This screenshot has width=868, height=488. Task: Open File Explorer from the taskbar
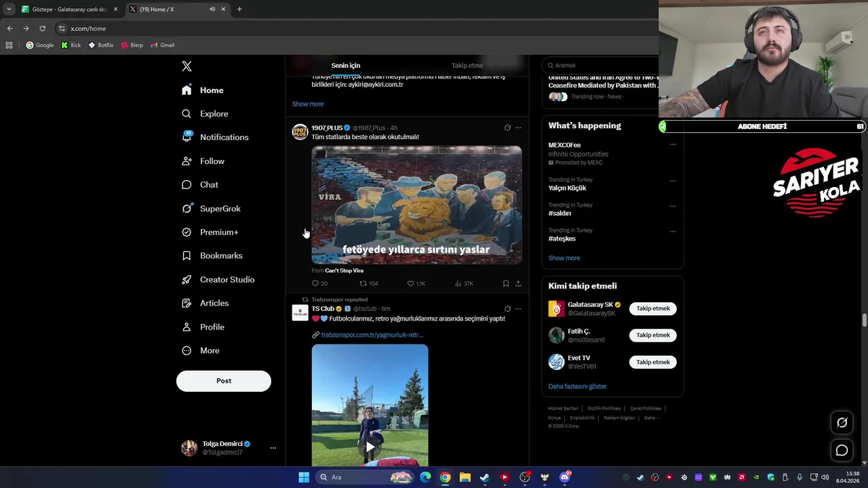pyautogui.click(x=465, y=477)
